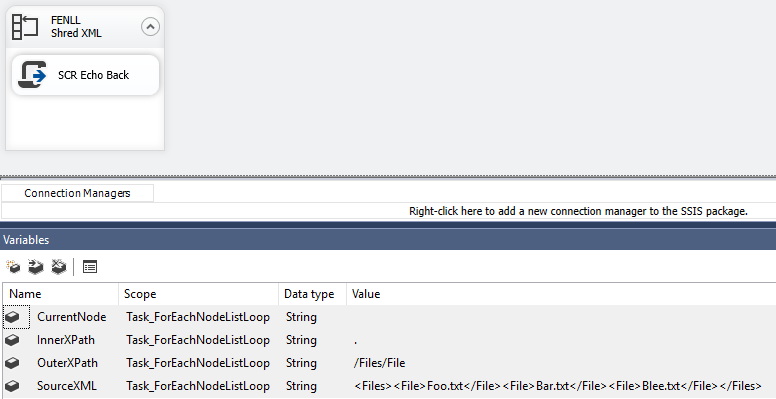Click the SourceXML value with the Files XML
776x399 pixels.
click(x=558, y=386)
